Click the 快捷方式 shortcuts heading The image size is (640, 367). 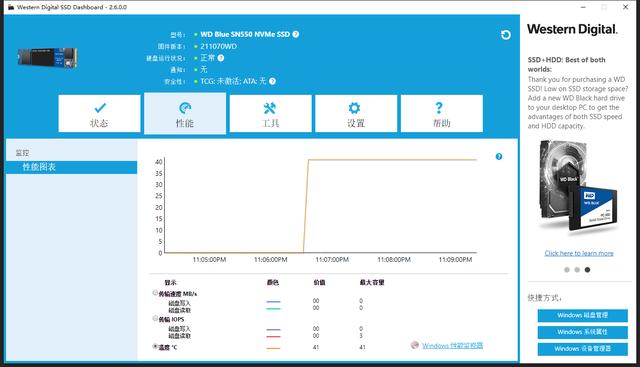tap(544, 298)
